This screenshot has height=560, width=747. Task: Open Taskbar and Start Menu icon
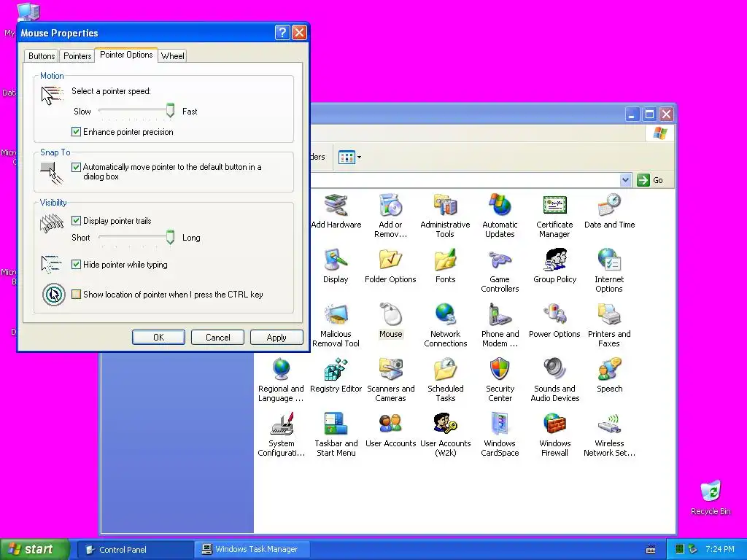[x=336, y=435]
